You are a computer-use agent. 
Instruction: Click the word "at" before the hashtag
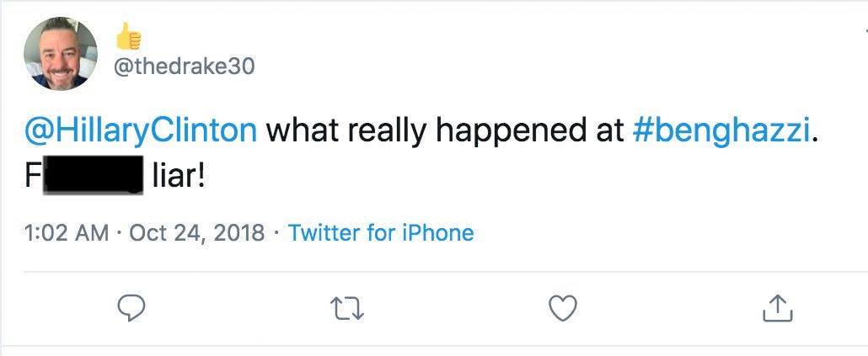point(607,131)
